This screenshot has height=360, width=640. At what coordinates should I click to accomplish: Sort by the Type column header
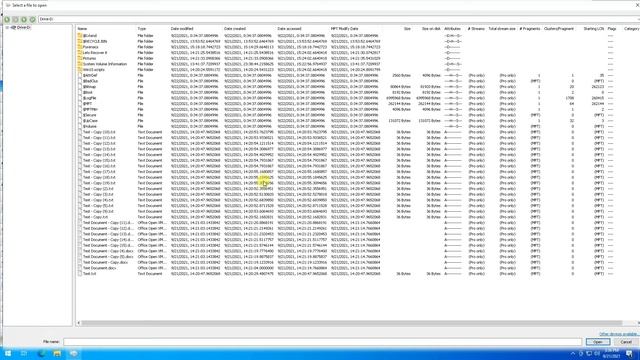coord(142,29)
